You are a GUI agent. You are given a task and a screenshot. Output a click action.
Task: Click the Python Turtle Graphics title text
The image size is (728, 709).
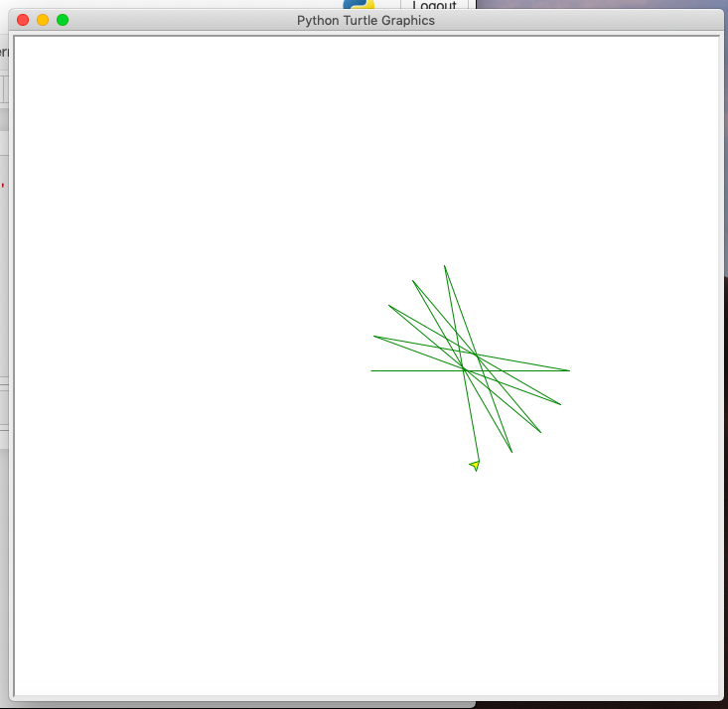[365, 21]
